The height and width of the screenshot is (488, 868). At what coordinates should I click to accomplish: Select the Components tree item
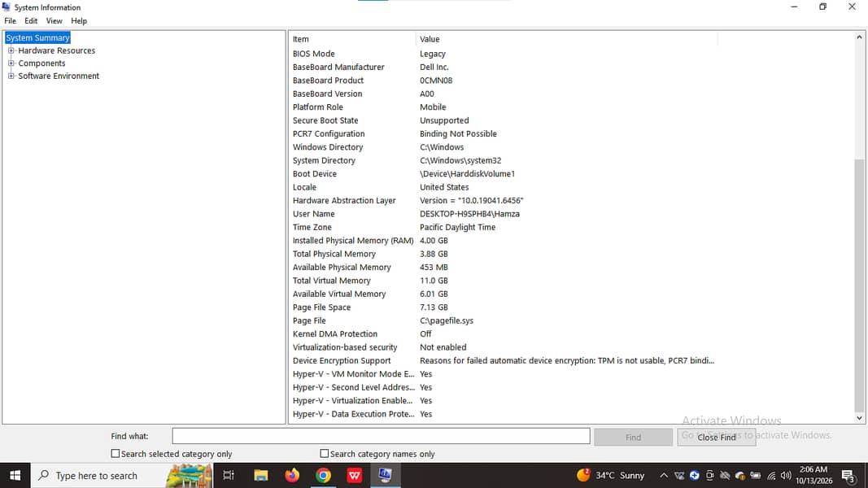(41, 63)
